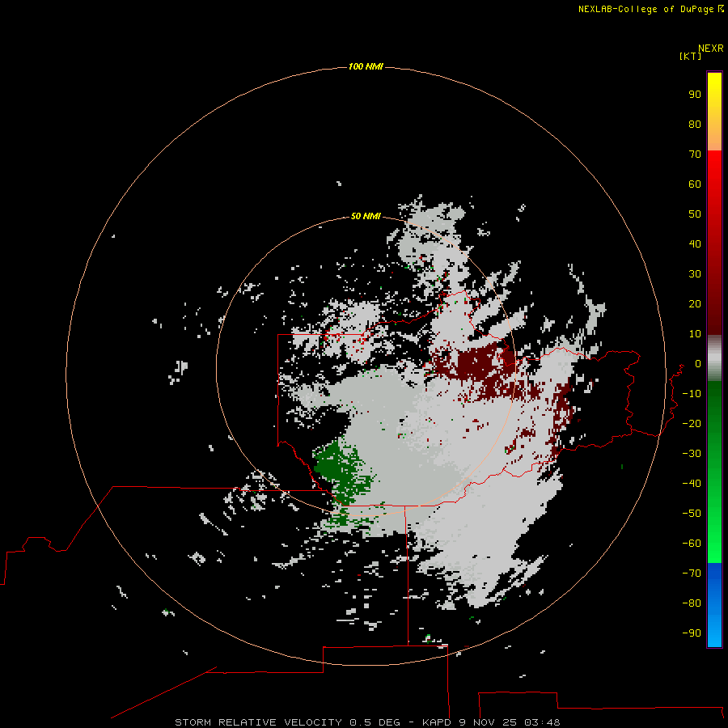Click the -60 value on the color scale

point(692,544)
